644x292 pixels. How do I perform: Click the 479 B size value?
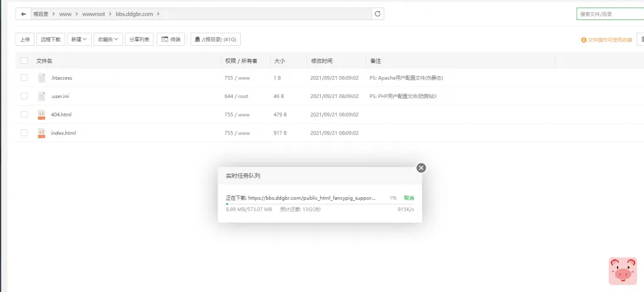pyautogui.click(x=280, y=114)
